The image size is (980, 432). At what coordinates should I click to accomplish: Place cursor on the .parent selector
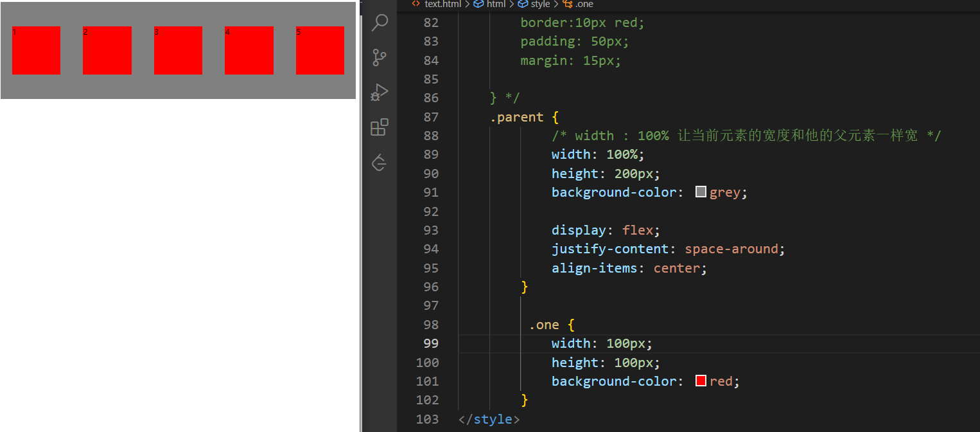[517, 117]
